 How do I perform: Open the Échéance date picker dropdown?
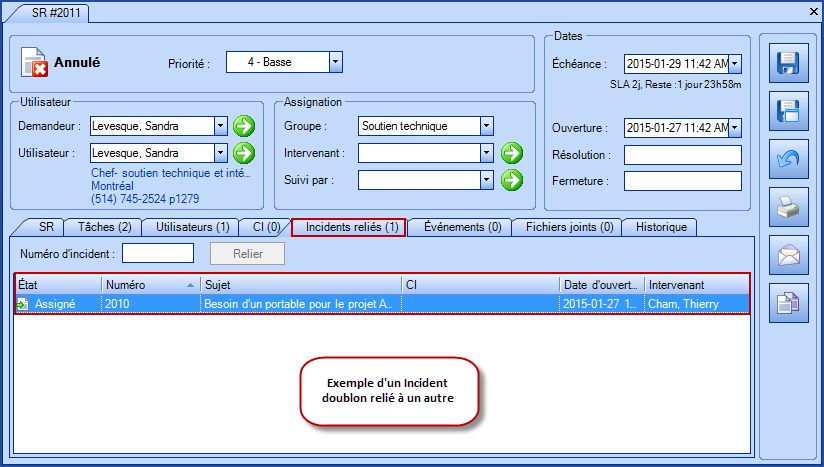point(735,64)
